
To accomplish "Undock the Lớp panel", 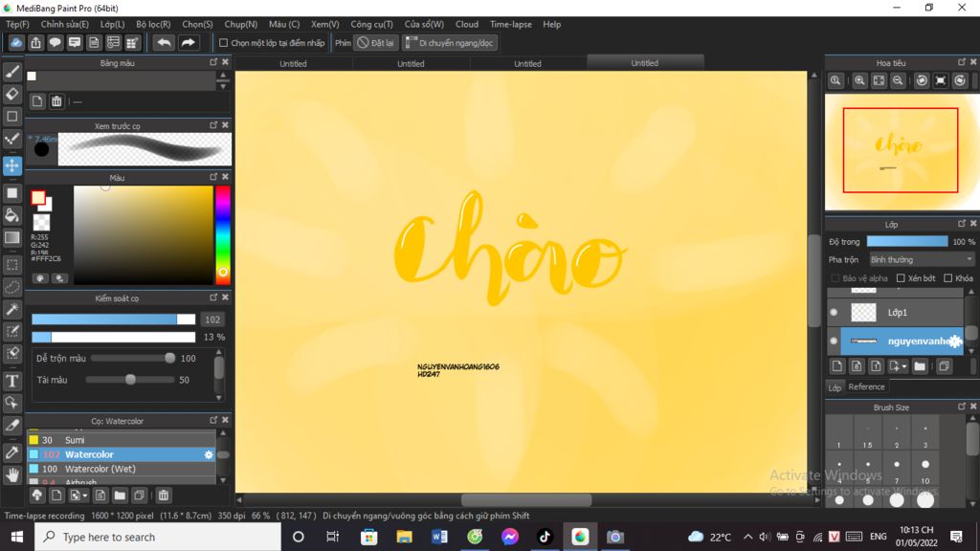I will [x=961, y=224].
